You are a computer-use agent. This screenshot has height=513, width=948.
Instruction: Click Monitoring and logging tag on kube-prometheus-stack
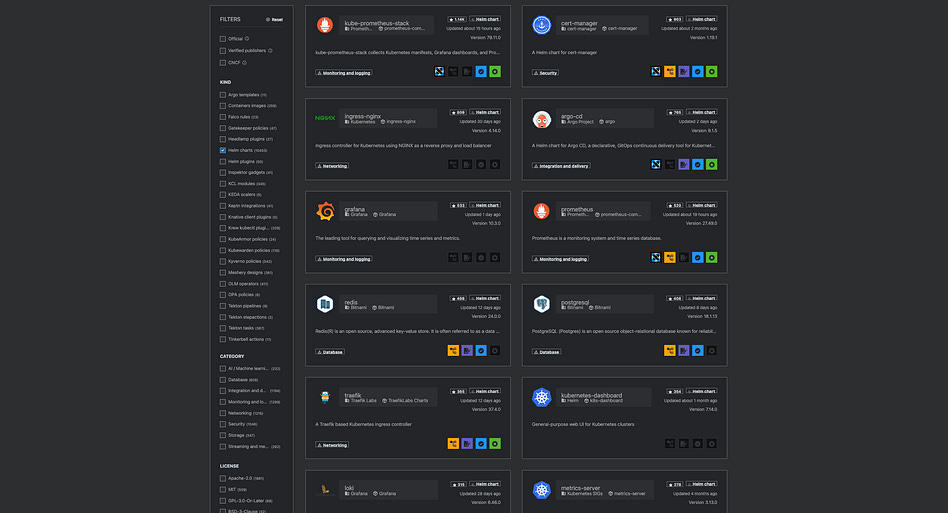(x=343, y=73)
